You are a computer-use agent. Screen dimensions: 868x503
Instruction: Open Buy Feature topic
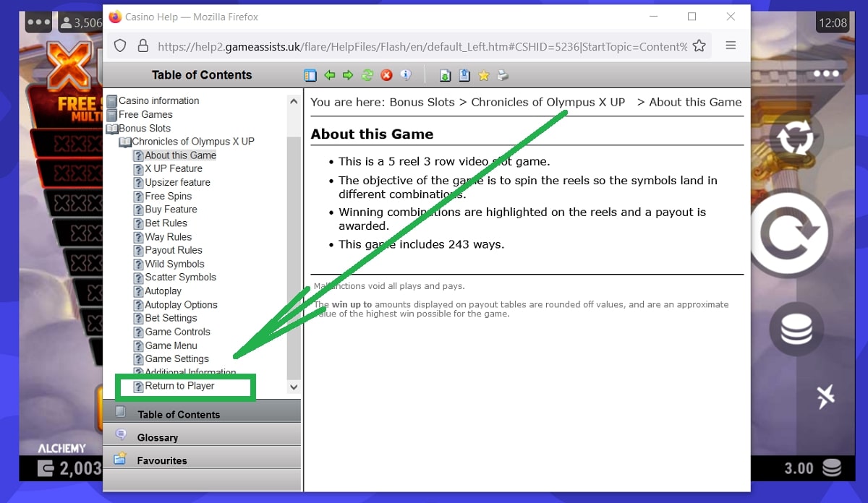pos(165,209)
